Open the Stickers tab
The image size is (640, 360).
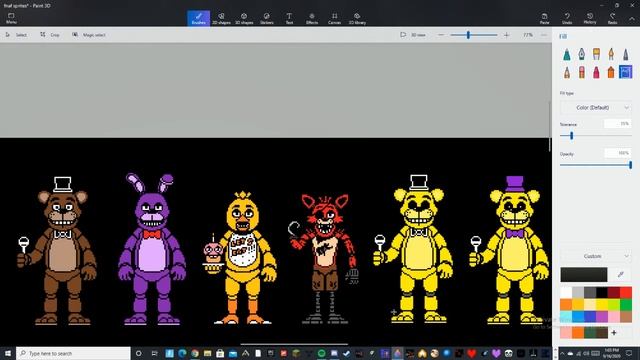click(x=267, y=18)
